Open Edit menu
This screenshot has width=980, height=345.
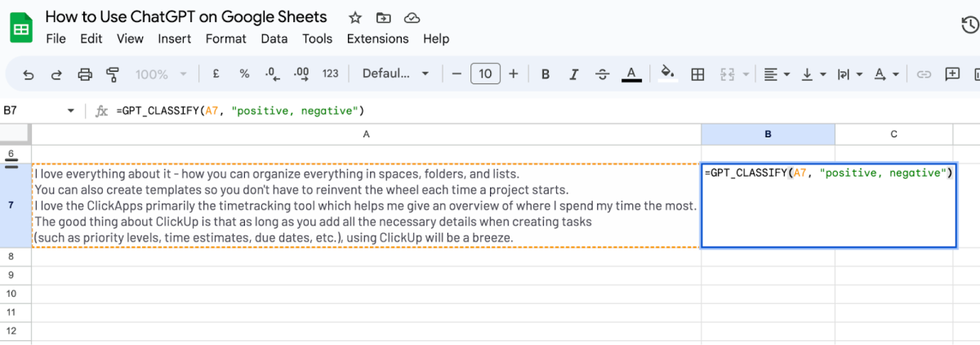click(91, 38)
